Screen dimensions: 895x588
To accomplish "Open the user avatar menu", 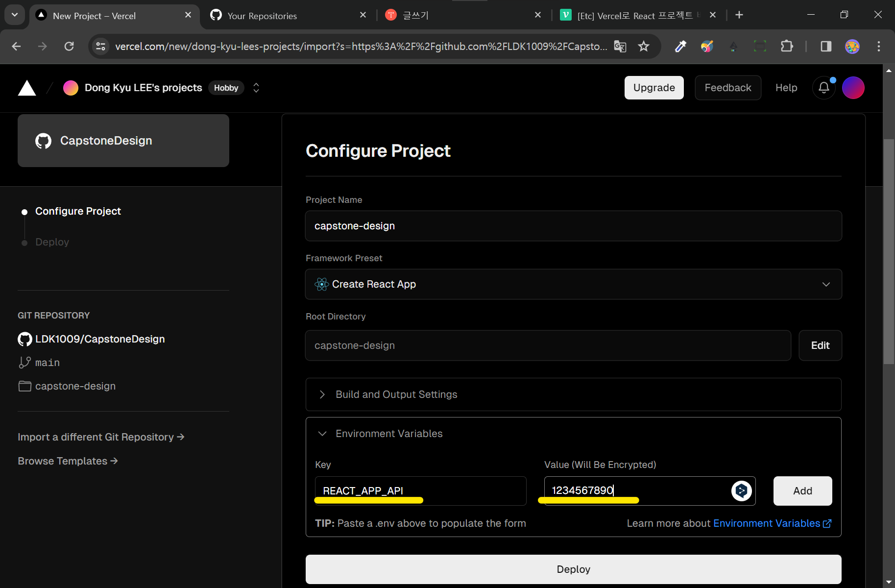I will click(x=853, y=88).
